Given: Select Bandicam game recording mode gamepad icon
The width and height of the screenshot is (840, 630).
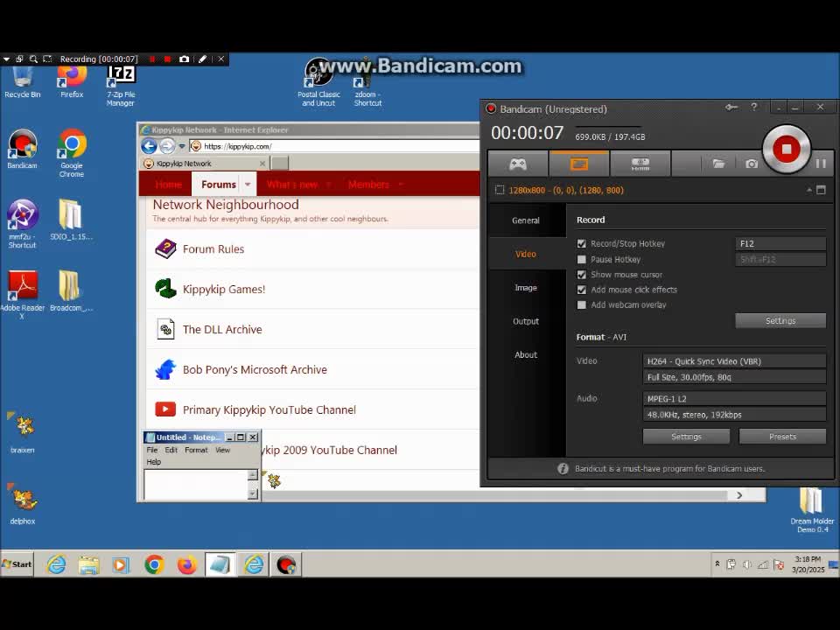Looking at the screenshot, I should coord(517,164).
